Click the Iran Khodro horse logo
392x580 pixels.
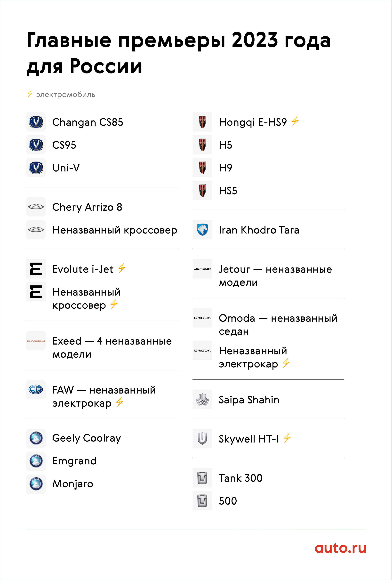(202, 230)
